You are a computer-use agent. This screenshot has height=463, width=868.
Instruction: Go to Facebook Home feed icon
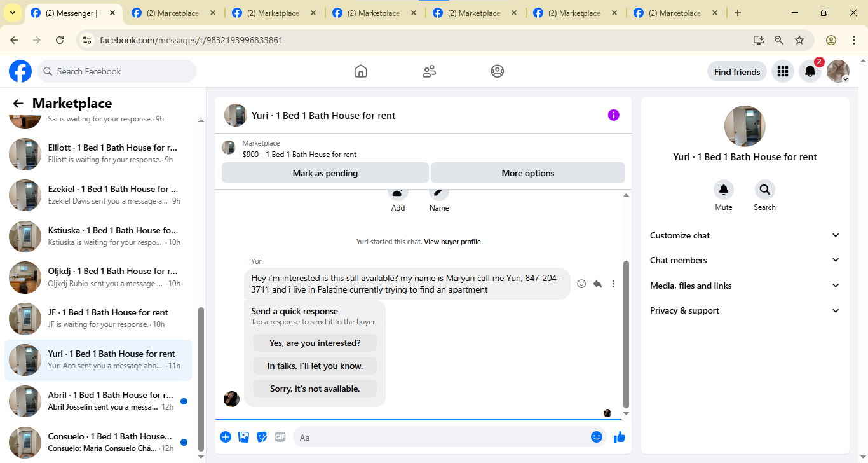pos(361,71)
